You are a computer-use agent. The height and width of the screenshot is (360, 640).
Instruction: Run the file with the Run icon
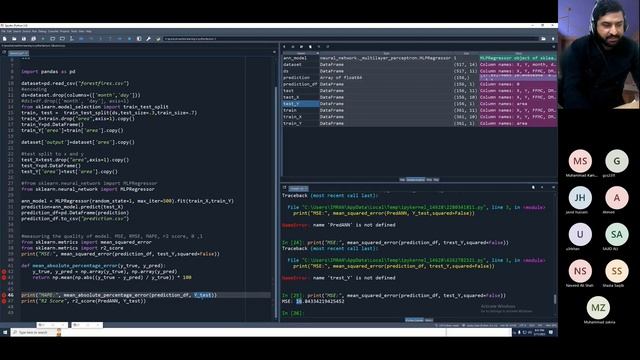click(x=43, y=39)
